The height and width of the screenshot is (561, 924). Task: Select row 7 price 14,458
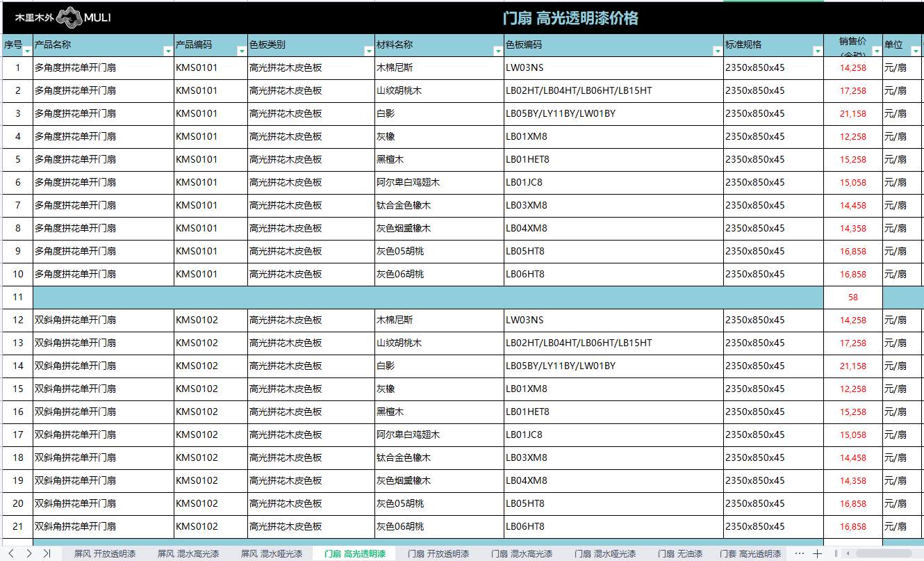(x=853, y=206)
